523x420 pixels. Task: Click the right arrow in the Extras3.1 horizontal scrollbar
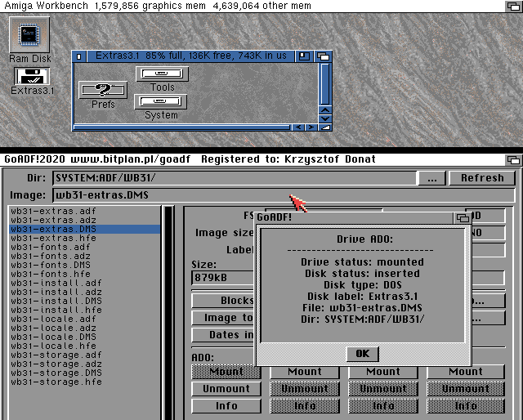(x=311, y=127)
